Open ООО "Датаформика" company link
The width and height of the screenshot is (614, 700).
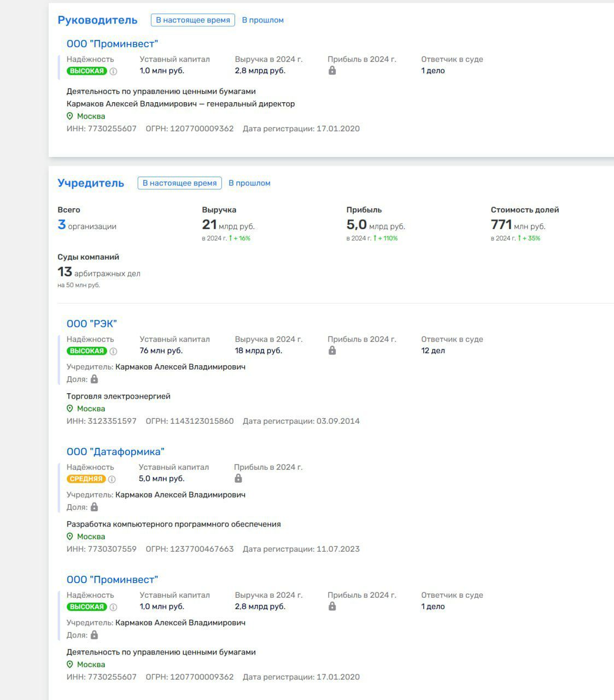[115, 452]
